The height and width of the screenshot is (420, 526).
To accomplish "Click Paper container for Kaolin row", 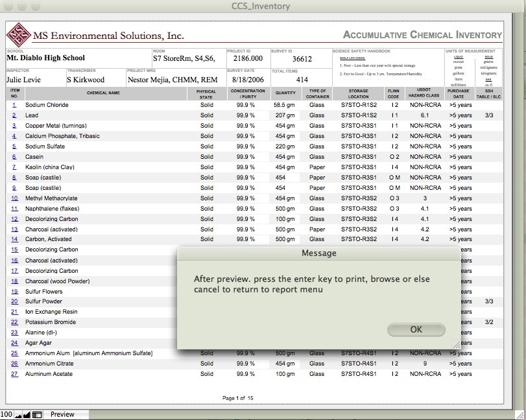I will tap(317, 167).
